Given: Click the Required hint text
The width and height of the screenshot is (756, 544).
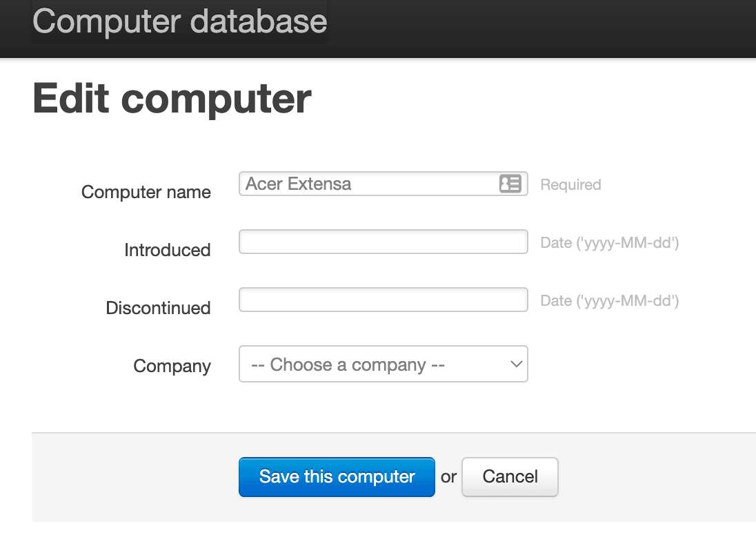Looking at the screenshot, I should [x=570, y=184].
